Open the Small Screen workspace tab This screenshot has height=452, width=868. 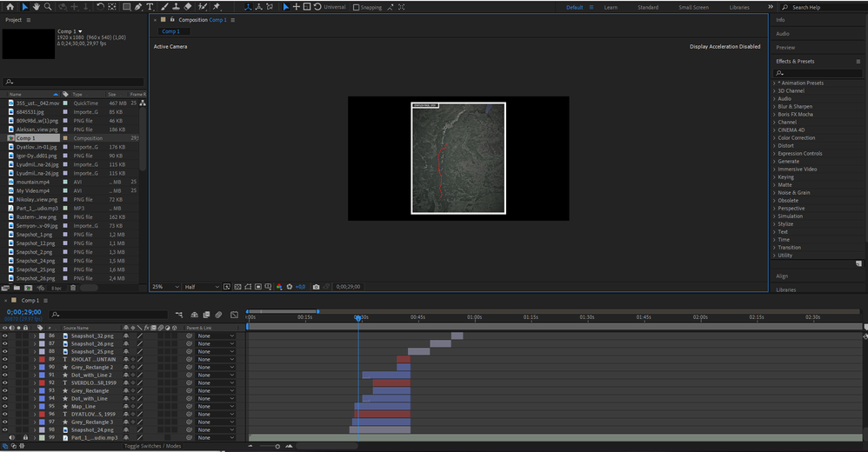(693, 7)
